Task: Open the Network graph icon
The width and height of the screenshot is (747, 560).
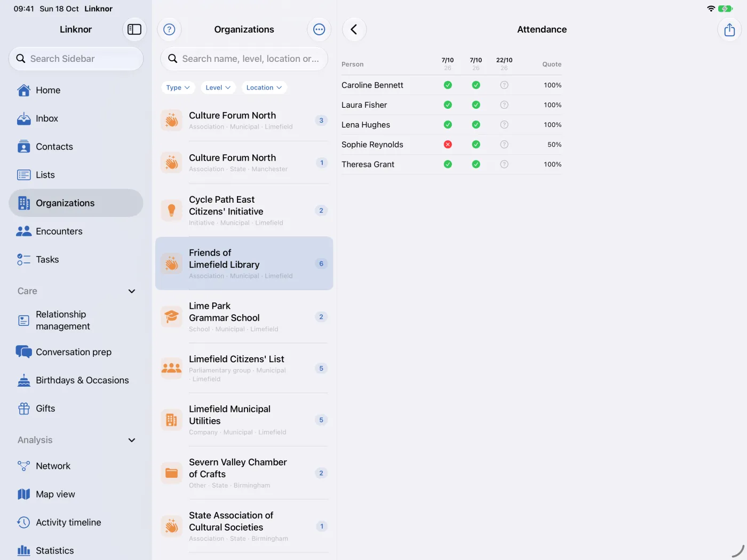Action: [24, 466]
